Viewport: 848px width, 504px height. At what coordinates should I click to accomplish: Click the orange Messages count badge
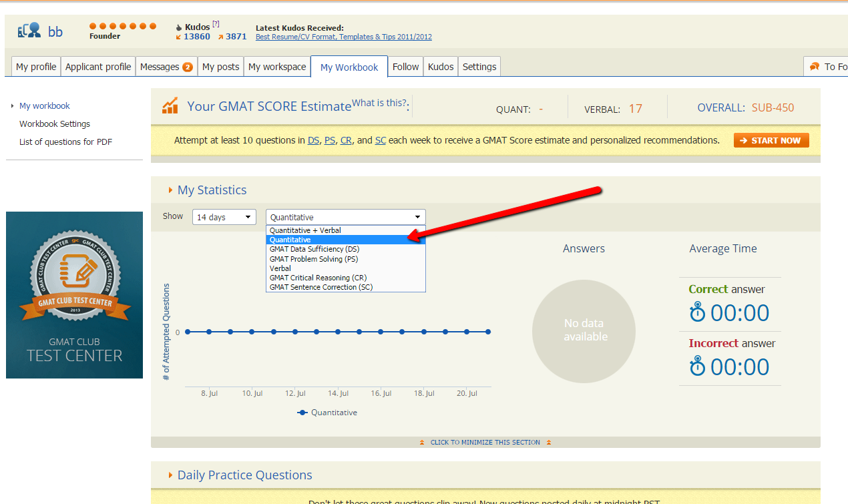click(188, 67)
